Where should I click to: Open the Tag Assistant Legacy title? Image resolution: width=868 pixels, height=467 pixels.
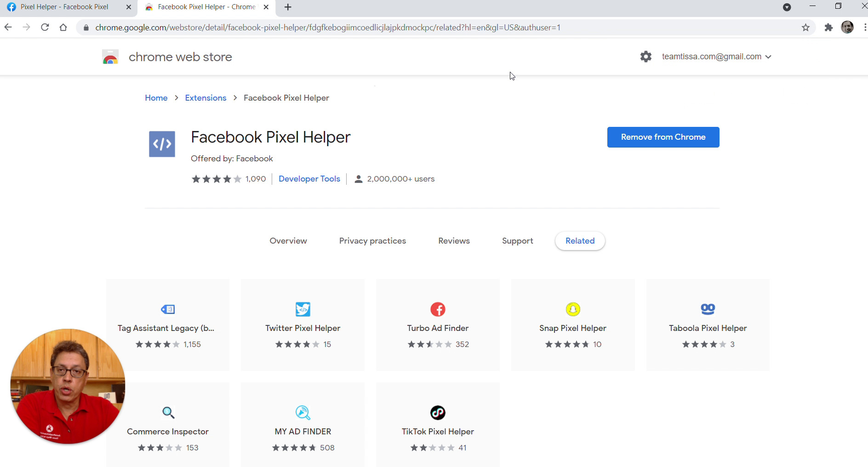click(166, 328)
